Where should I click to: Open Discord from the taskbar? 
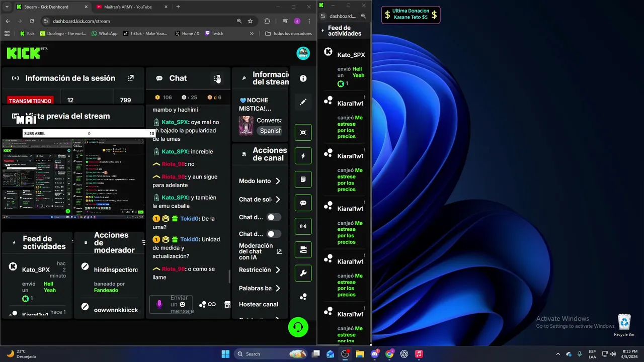pyautogui.click(x=375, y=354)
